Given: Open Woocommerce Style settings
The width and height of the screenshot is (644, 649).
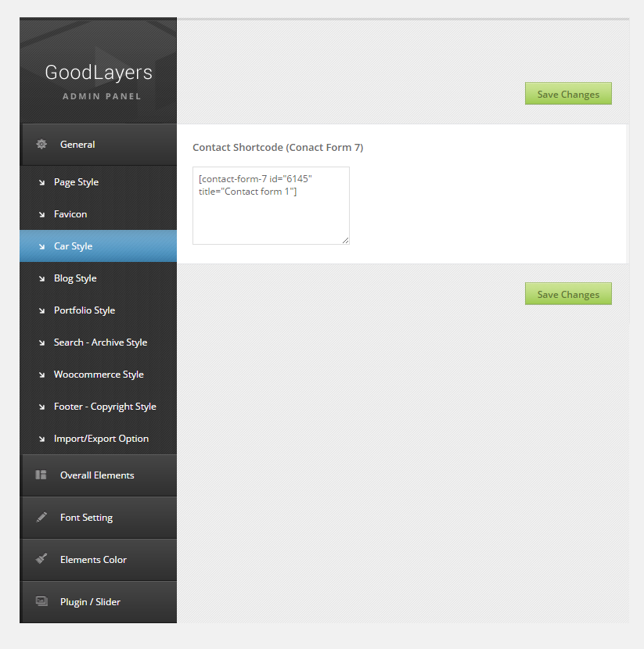Looking at the screenshot, I should [x=98, y=375].
